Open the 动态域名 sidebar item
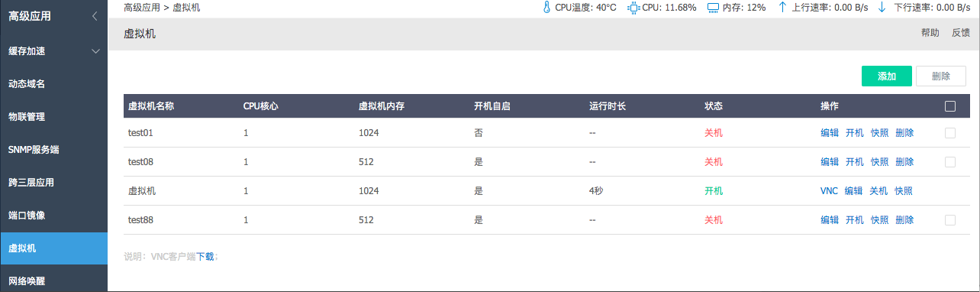Image resolution: width=980 pixels, height=292 pixels. tap(53, 84)
